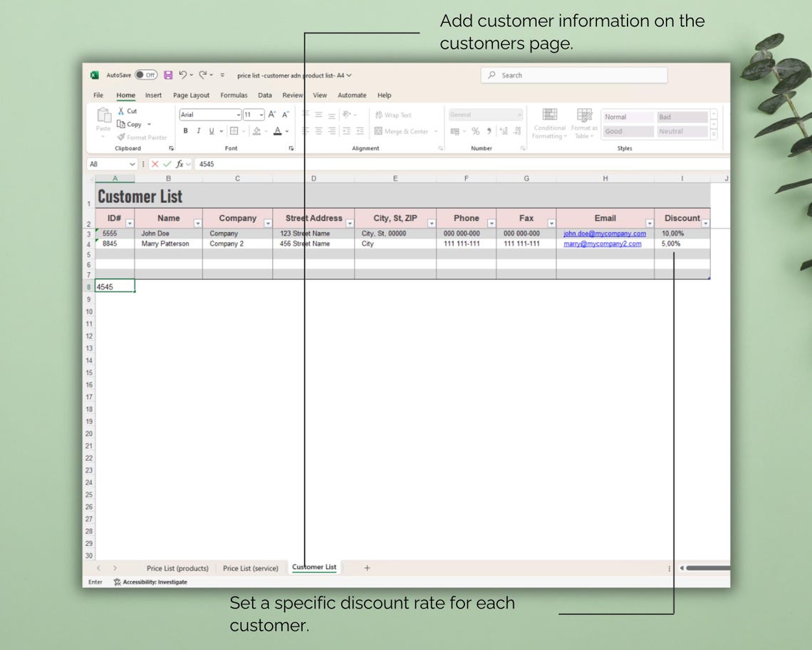812x650 pixels.
Task: Increase font size
Action: click(x=272, y=115)
